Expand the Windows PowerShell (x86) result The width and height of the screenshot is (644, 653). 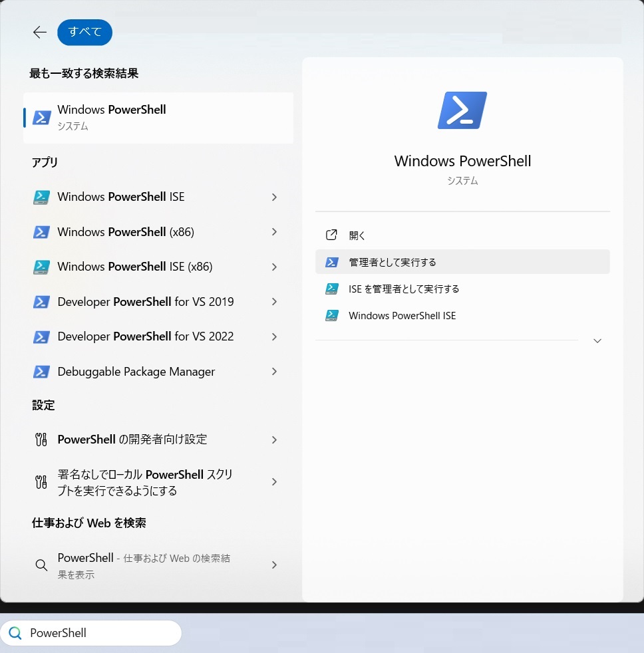[x=274, y=231]
